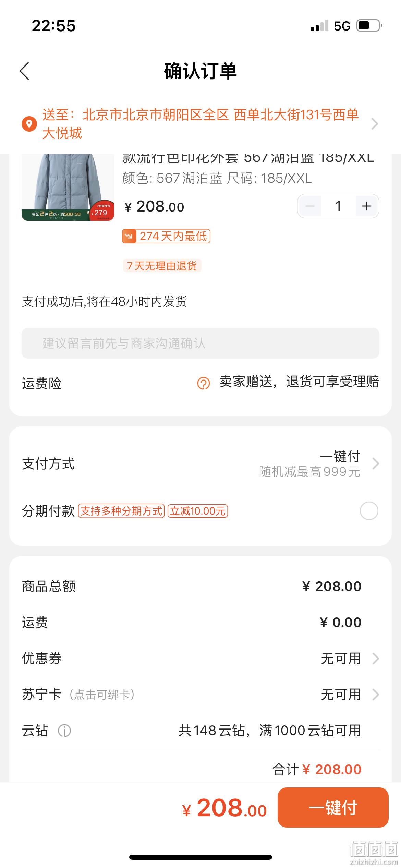Enable the 分期付款 installment radio button
401x868 pixels.
click(369, 511)
